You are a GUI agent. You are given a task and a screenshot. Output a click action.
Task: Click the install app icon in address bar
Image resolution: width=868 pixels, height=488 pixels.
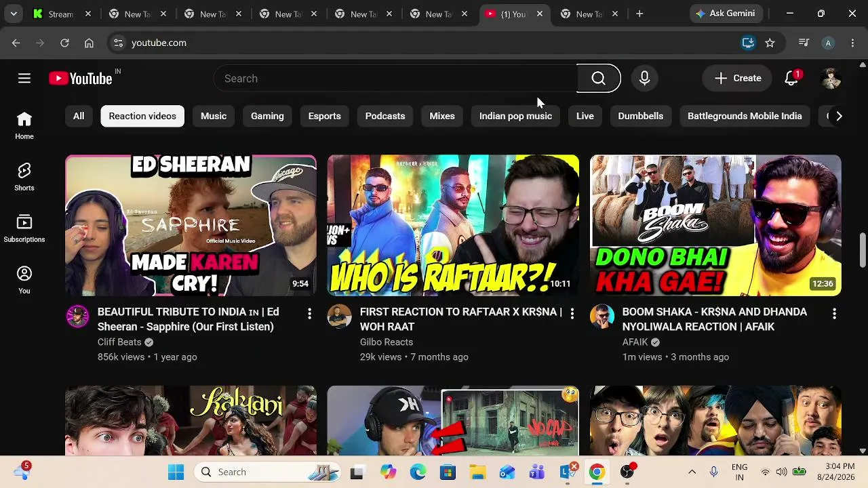coord(748,43)
